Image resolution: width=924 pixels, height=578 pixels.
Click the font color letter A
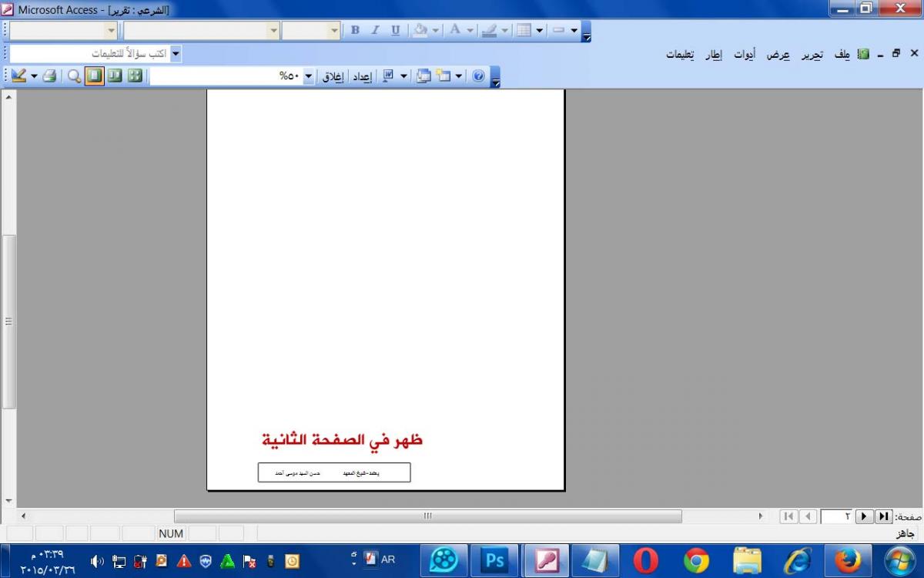tap(454, 30)
